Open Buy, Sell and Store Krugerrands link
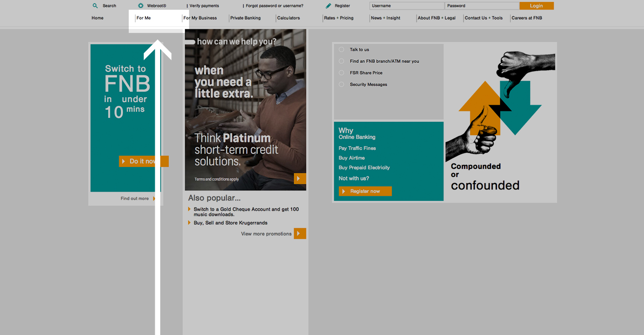Image resolution: width=644 pixels, height=335 pixels. point(231,223)
